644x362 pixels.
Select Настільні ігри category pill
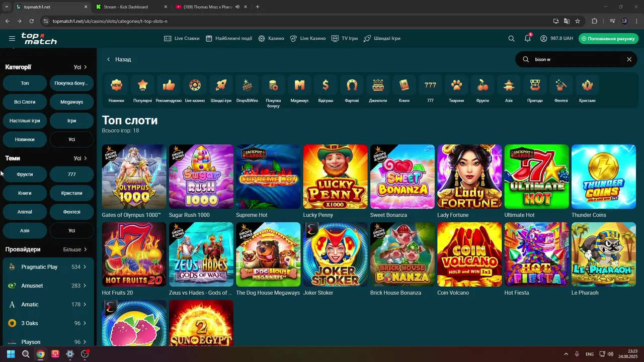25,121
